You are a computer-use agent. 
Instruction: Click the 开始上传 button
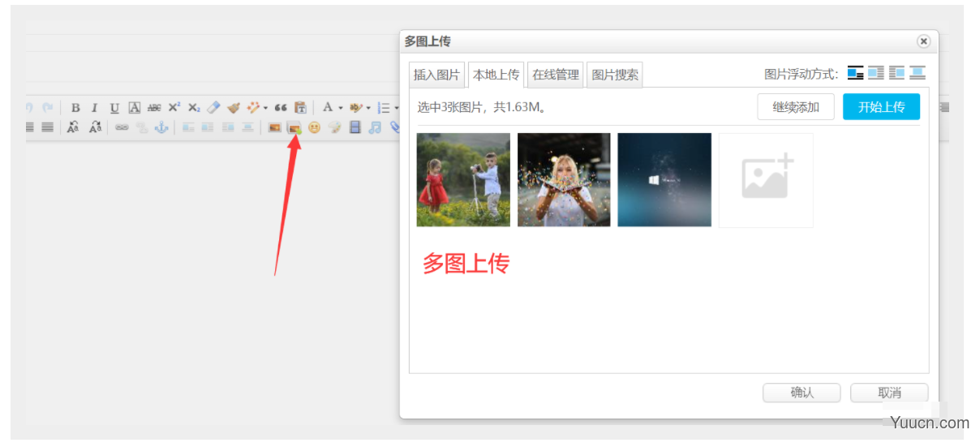tap(881, 107)
